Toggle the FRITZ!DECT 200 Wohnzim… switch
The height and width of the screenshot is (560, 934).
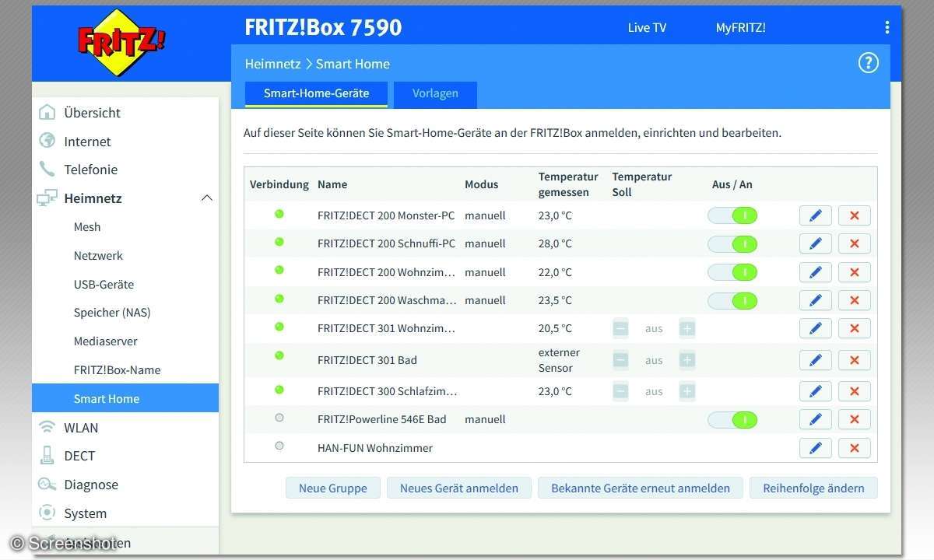[x=732, y=272]
